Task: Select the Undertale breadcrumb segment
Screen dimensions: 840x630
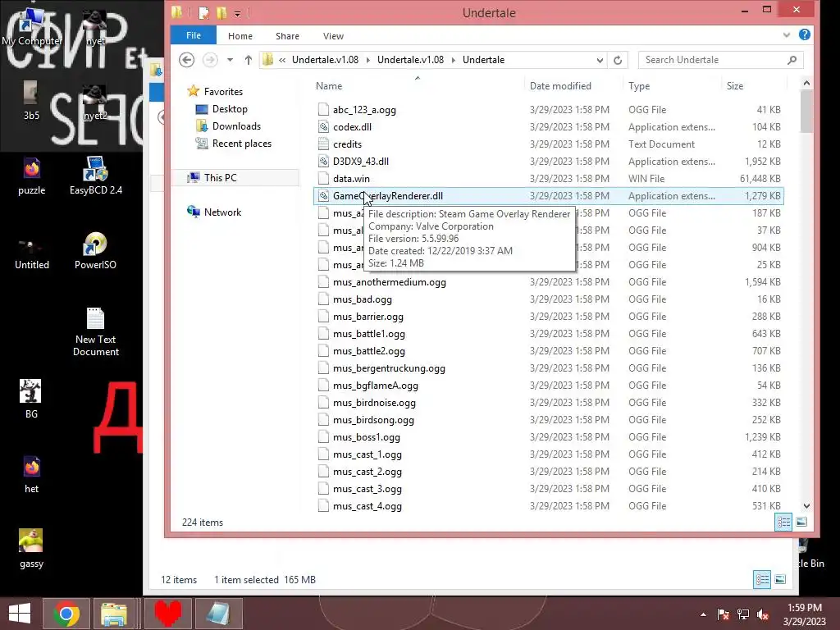Action: (483, 60)
